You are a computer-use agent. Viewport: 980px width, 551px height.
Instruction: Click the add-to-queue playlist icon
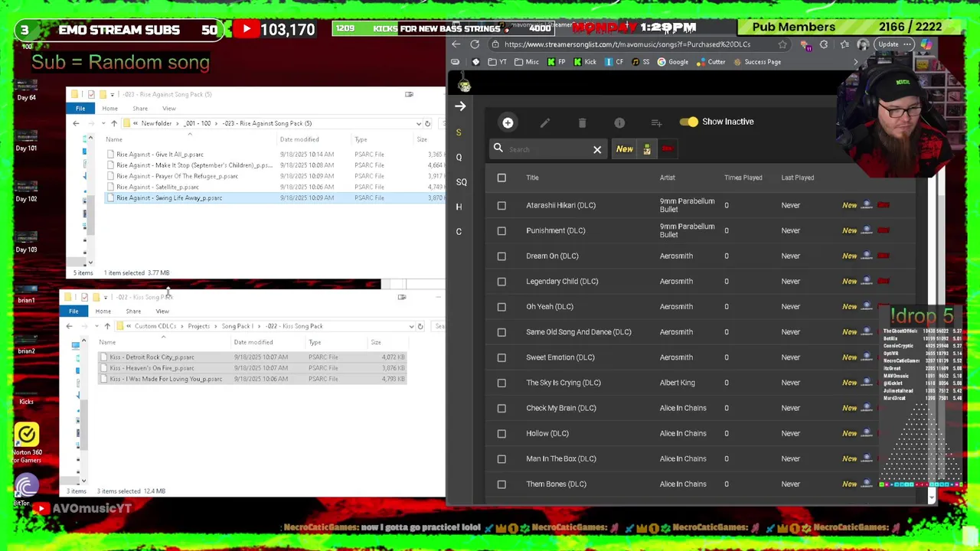point(656,122)
